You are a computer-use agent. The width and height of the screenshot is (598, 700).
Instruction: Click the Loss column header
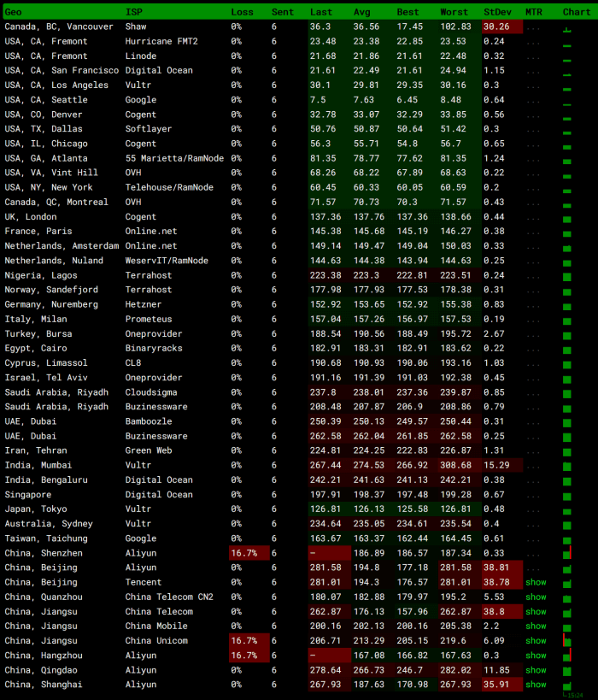pyautogui.click(x=242, y=12)
